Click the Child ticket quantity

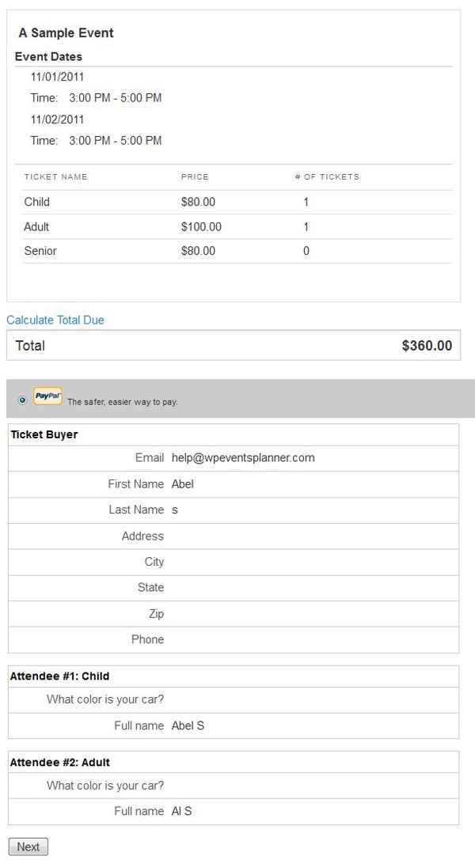[x=306, y=203]
